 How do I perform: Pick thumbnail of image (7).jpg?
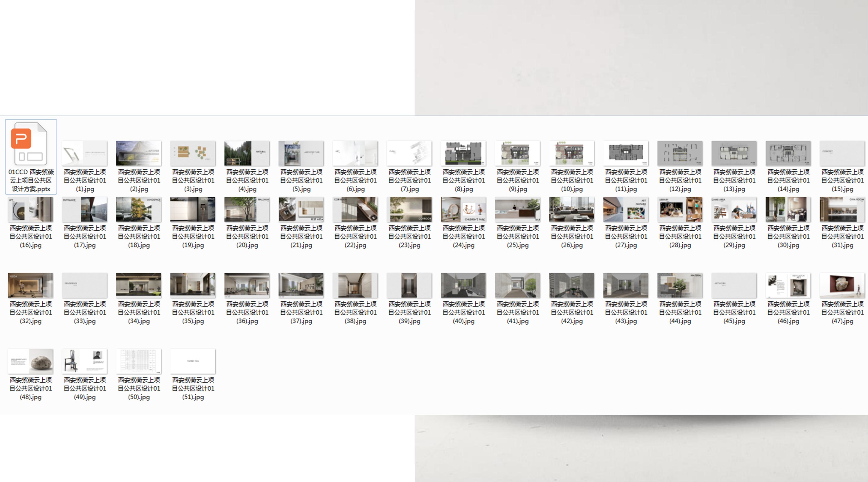(410, 153)
